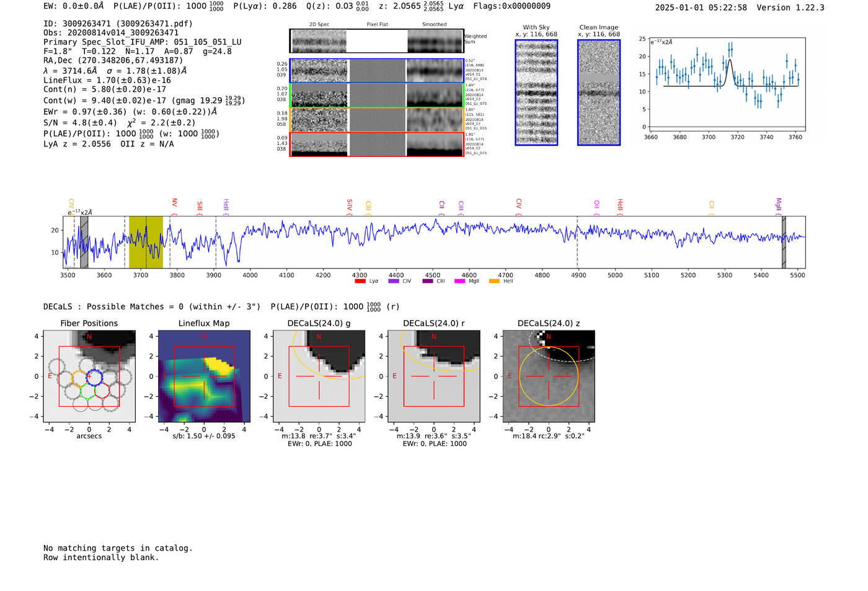Screen dimensions: 868x591
Task: Open the DECaLS g-band image
Action: pos(319,376)
